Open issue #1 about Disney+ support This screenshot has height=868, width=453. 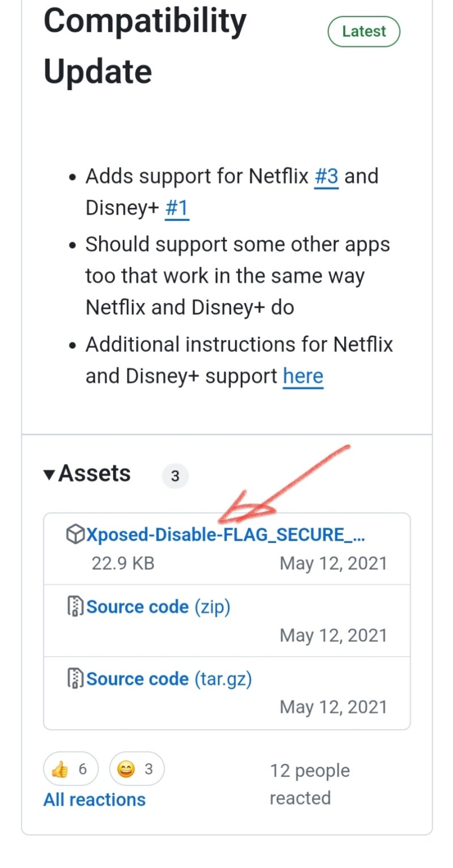click(x=177, y=208)
